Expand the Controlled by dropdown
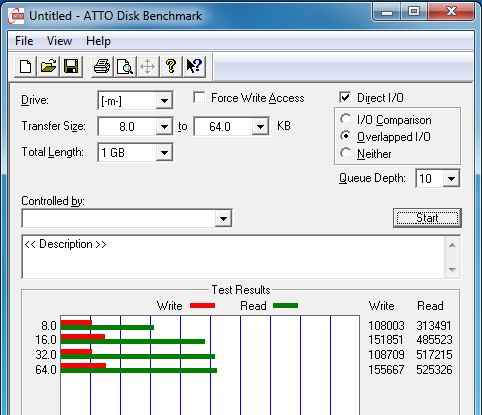Screen dimensions: 482x415 (223, 219)
